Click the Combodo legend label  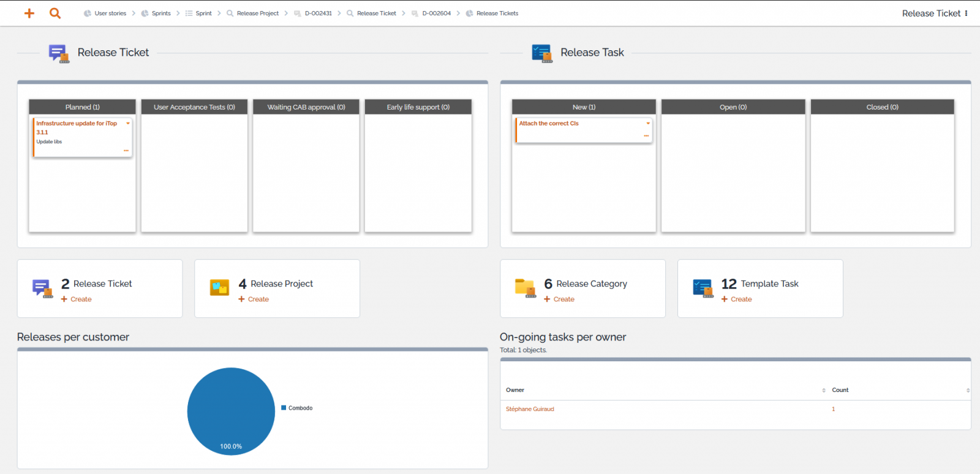[x=301, y=408]
